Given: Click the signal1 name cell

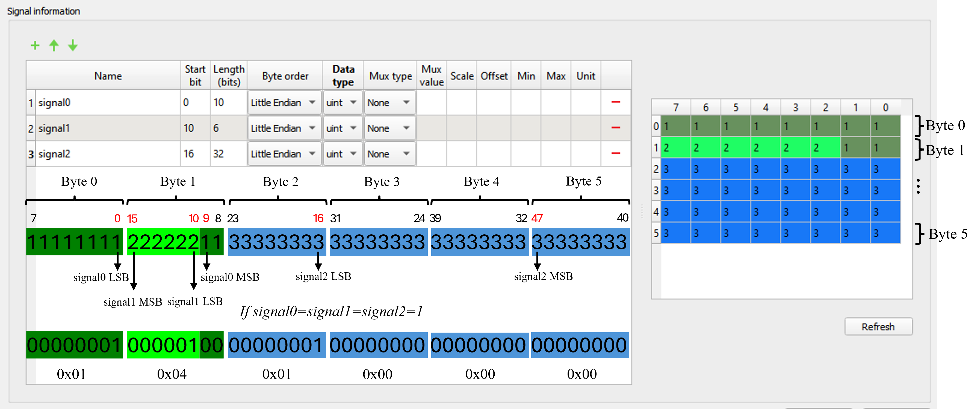Looking at the screenshot, I should click(107, 129).
